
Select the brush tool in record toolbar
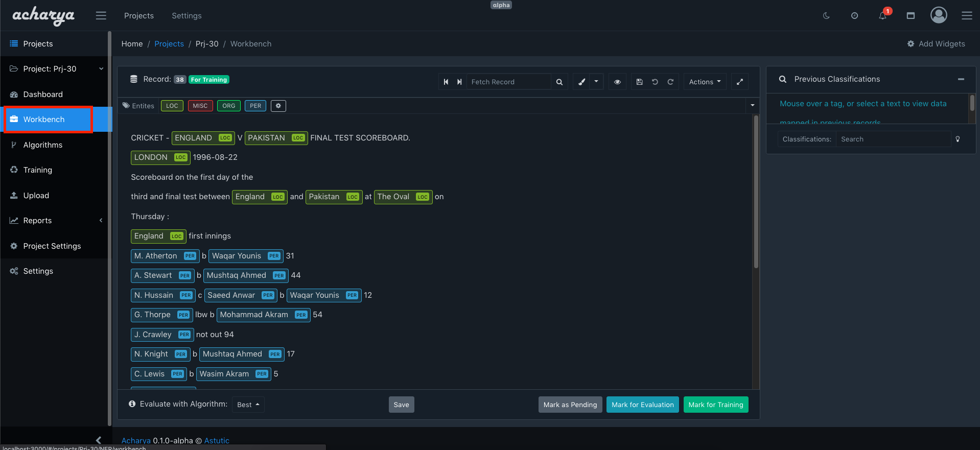coord(581,82)
